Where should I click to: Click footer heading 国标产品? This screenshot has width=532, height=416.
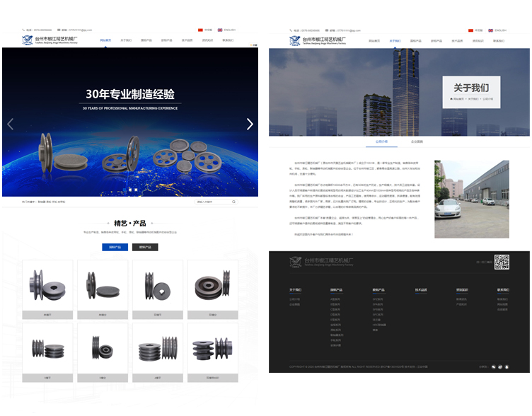point(336,290)
